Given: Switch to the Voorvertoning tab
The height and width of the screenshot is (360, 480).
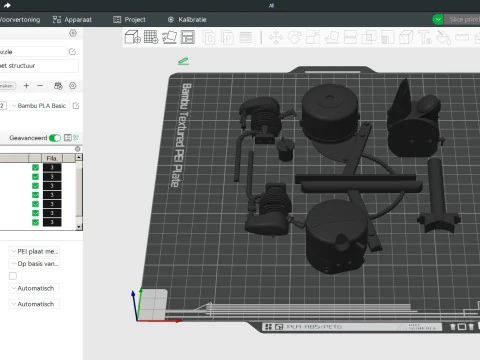Looking at the screenshot, I should tap(20, 20).
